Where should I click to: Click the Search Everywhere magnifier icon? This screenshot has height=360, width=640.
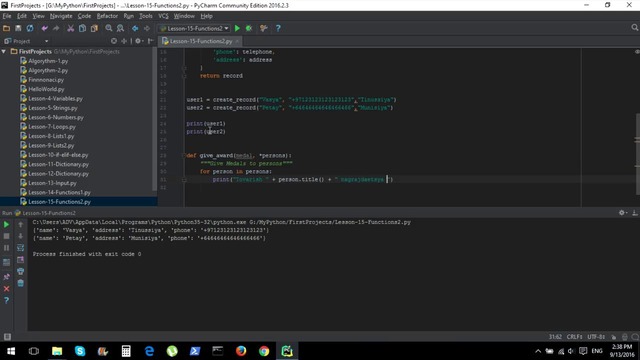[x=634, y=27]
